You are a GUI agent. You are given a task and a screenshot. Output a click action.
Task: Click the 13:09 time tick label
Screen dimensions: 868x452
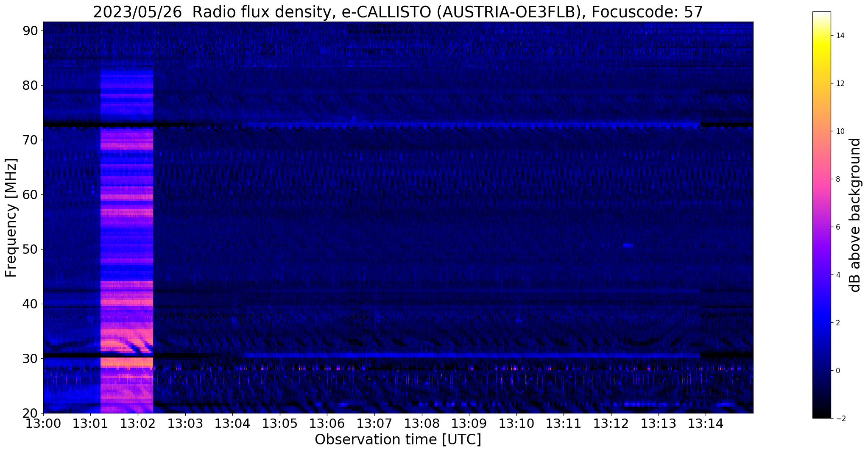point(469,424)
